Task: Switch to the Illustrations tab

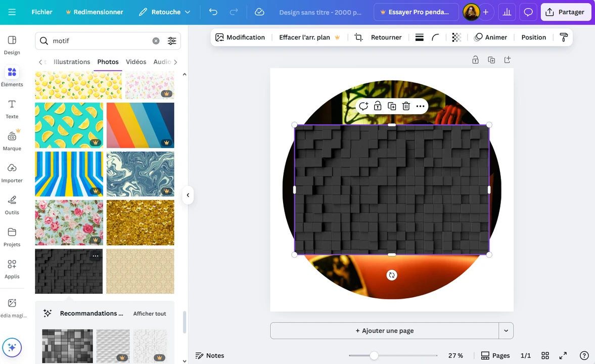Action: point(72,62)
